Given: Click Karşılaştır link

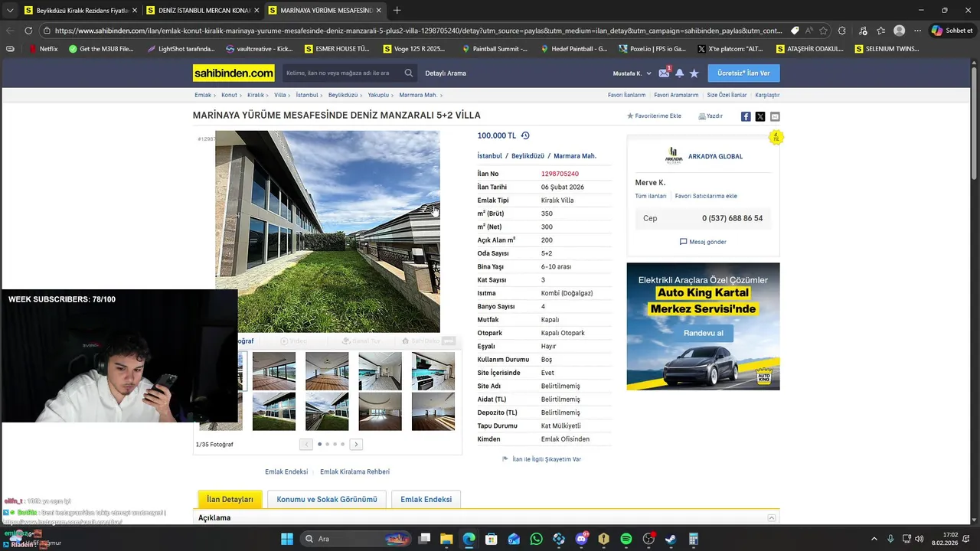Looking at the screenshot, I should pos(767,95).
